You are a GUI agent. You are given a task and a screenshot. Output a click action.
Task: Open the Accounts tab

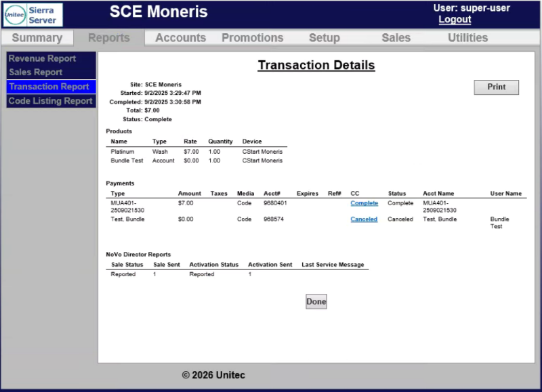[180, 38]
